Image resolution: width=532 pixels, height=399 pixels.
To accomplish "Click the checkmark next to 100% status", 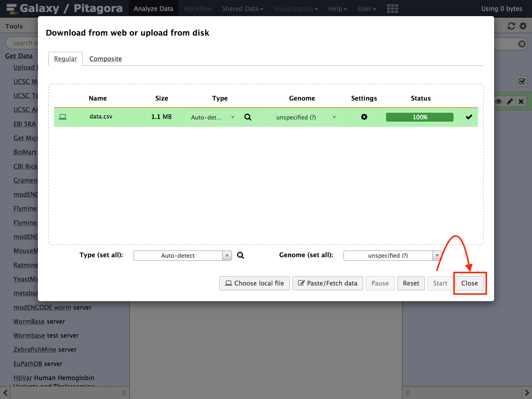I will 469,117.
